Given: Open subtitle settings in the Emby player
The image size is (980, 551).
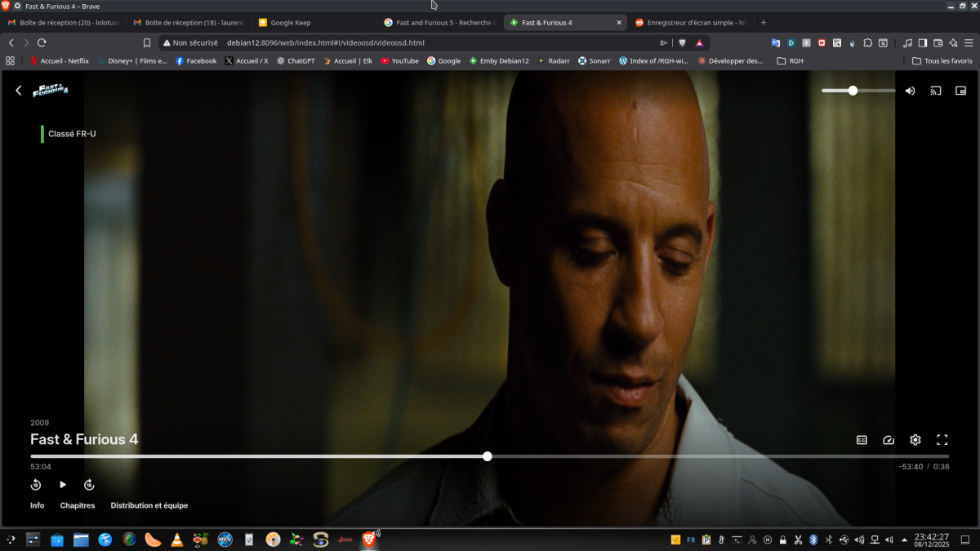Looking at the screenshot, I should (861, 439).
